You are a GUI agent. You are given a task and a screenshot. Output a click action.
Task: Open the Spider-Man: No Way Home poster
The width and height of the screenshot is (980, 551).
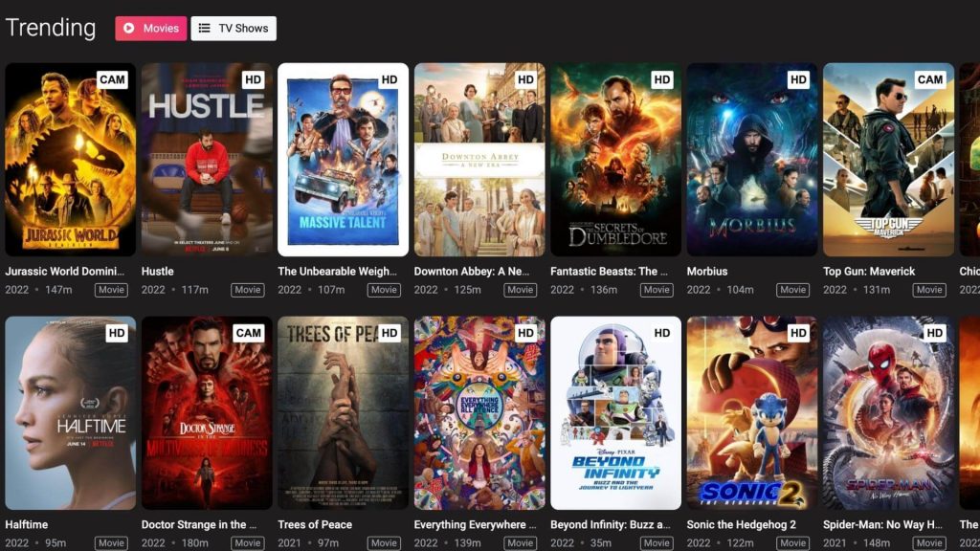click(x=888, y=413)
